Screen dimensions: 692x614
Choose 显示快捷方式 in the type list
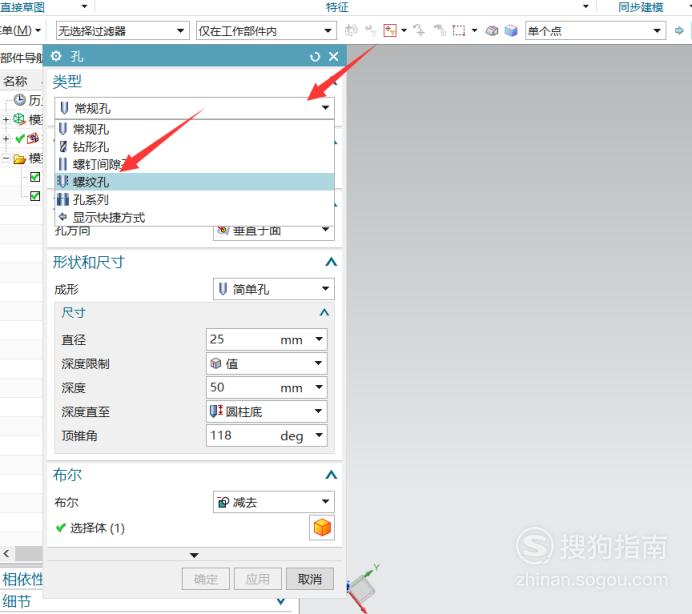[x=194, y=217]
